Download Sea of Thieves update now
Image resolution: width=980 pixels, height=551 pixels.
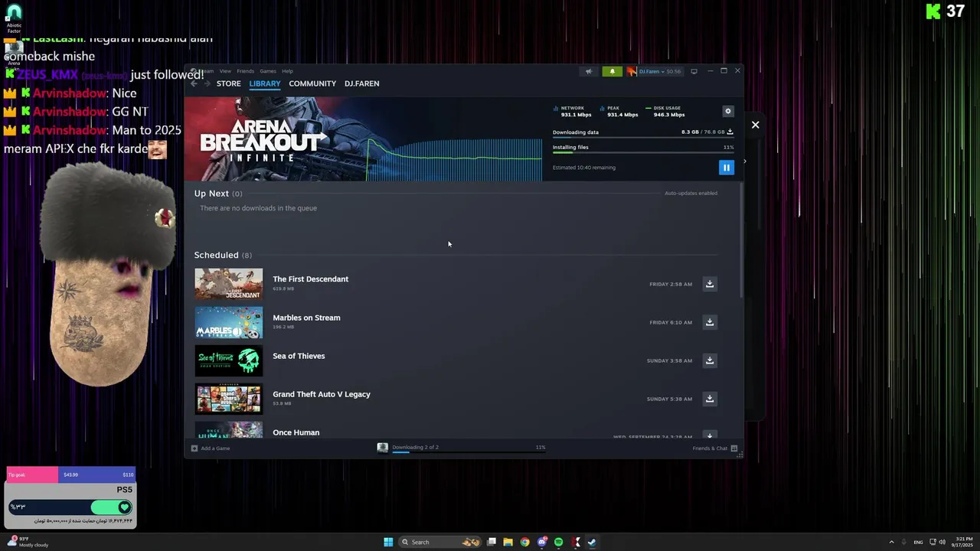(x=710, y=360)
